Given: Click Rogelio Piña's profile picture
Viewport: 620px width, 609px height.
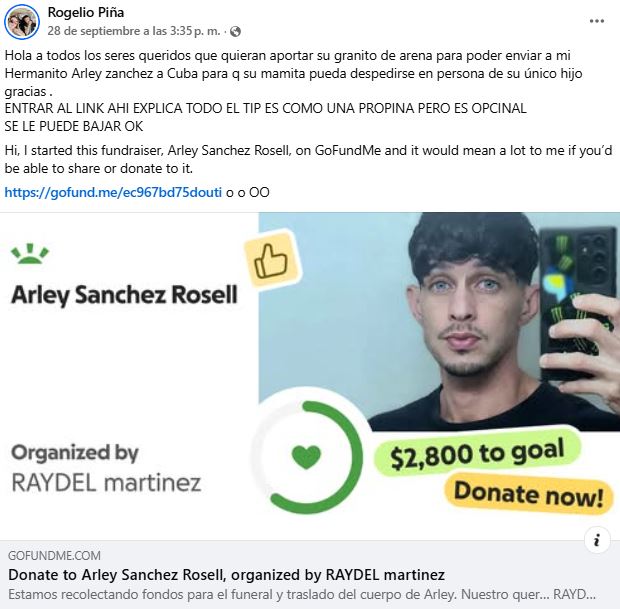Looking at the screenshot, I should point(22,22).
